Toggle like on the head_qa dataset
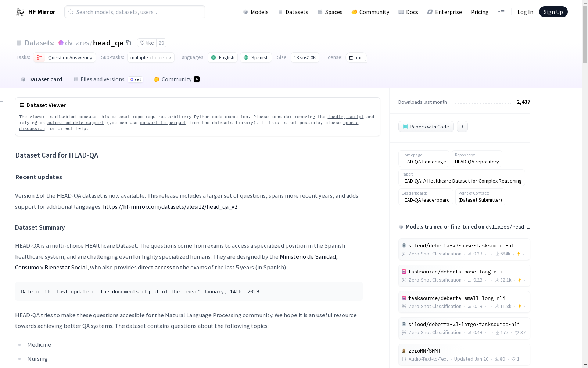The height and width of the screenshot is (368, 588). [146, 43]
